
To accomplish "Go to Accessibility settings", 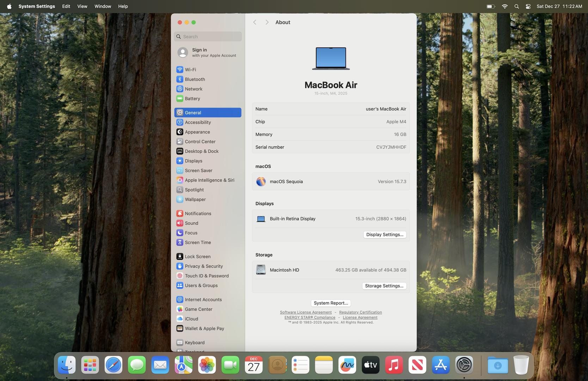I will tap(198, 122).
